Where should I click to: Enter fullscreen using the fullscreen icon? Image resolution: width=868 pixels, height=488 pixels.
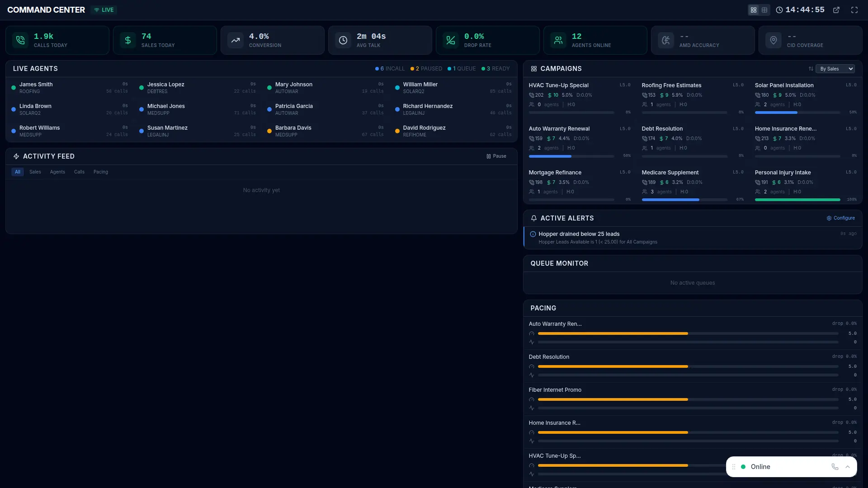[854, 9]
